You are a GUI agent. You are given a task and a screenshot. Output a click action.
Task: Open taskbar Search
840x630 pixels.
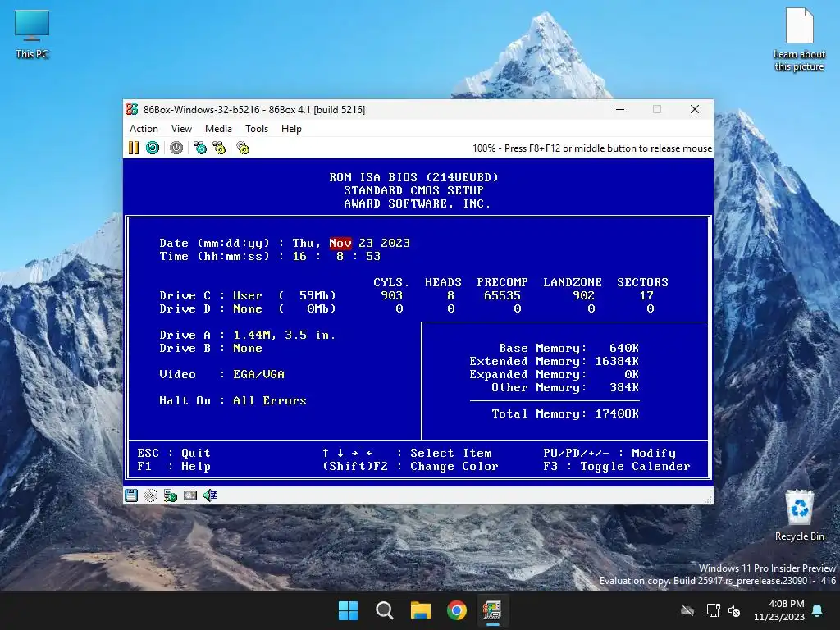point(384,610)
